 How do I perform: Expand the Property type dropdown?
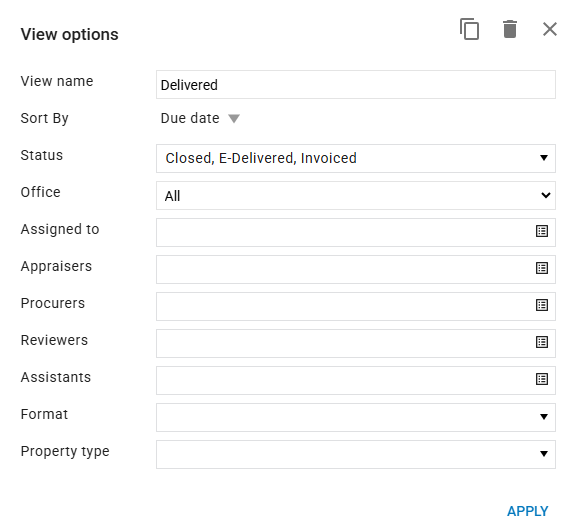point(356,455)
